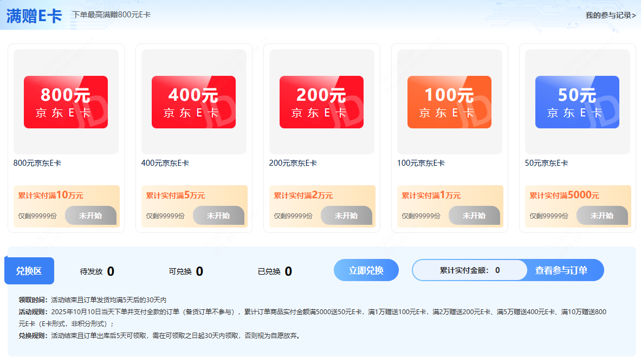Click the 累计实付金额 display field
This screenshot has height=364, width=641.
(470, 270)
